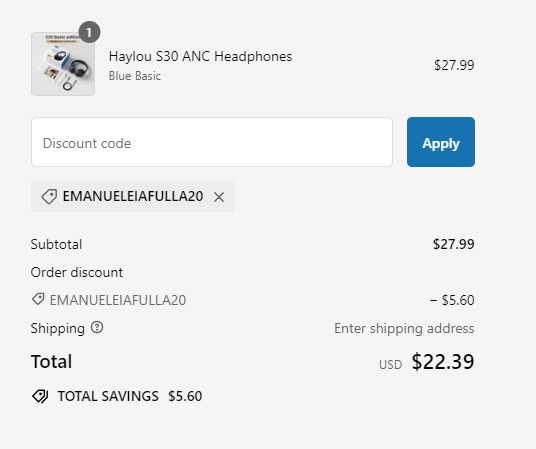The image size is (536, 449).
Task: Click the product price $27.99 beside headphones
Action: tap(454, 65)
